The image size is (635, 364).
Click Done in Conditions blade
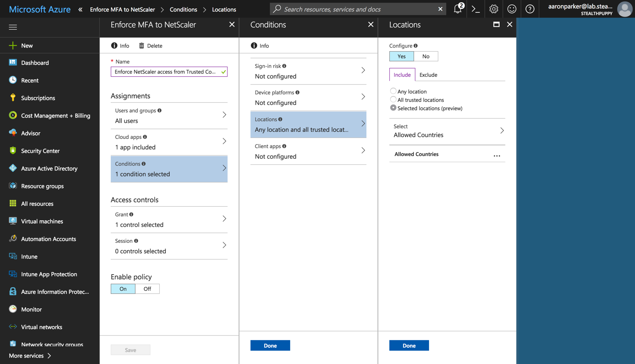click(x=270, y=345)
